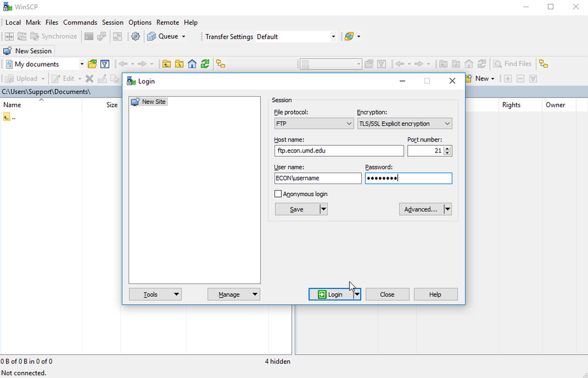Click the delete X icon
Screen dimensions: 588x378
click(90, 78)
